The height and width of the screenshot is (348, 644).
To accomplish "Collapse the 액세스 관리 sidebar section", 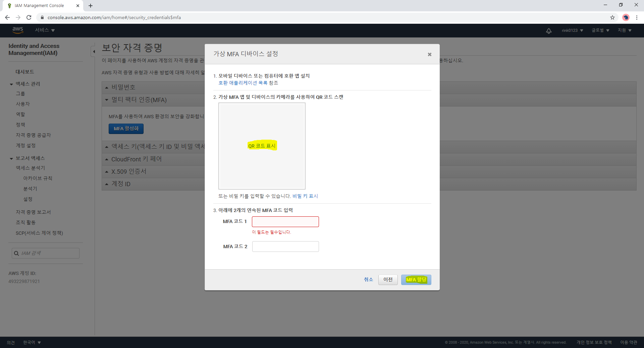I will pos(11,84).
